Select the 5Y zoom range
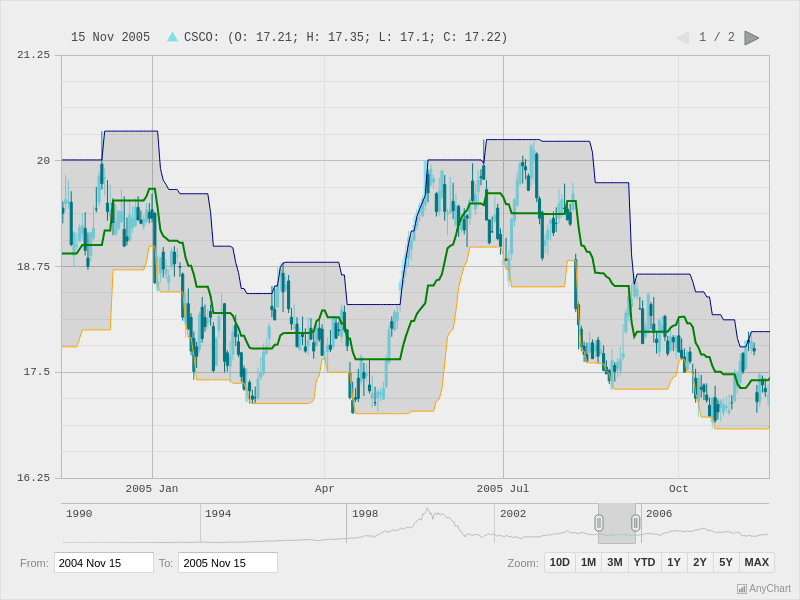Viewport: 800px width, 600px height. (726, 562)
